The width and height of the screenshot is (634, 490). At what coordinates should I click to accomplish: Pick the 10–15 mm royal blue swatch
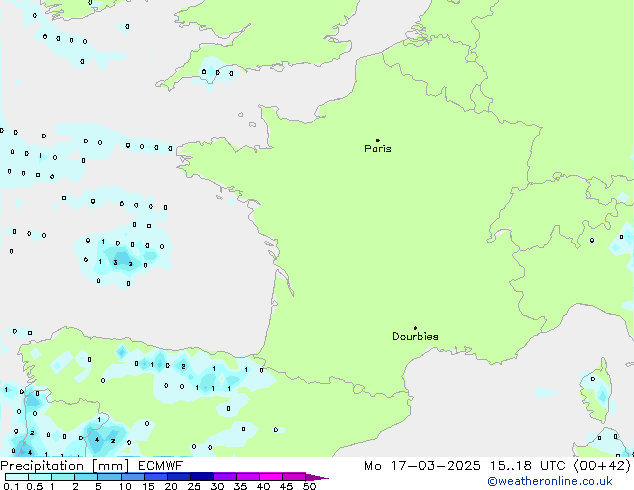click(133, 477)
